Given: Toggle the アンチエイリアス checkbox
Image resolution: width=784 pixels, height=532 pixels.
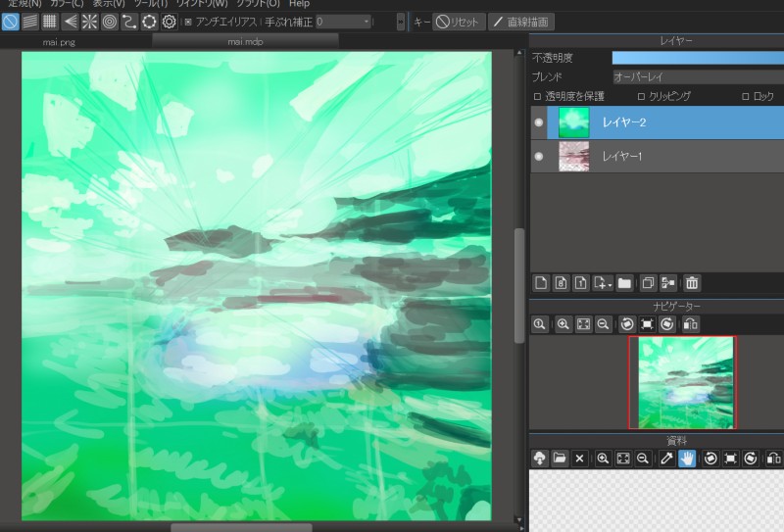Looking at the screenshot, I should [x=188, y=22].
